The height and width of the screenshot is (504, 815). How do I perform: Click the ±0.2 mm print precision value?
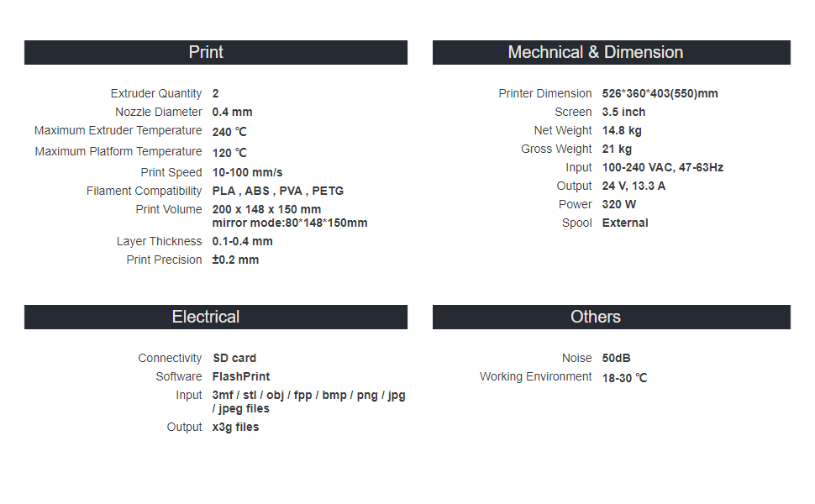tap(235, 260)
